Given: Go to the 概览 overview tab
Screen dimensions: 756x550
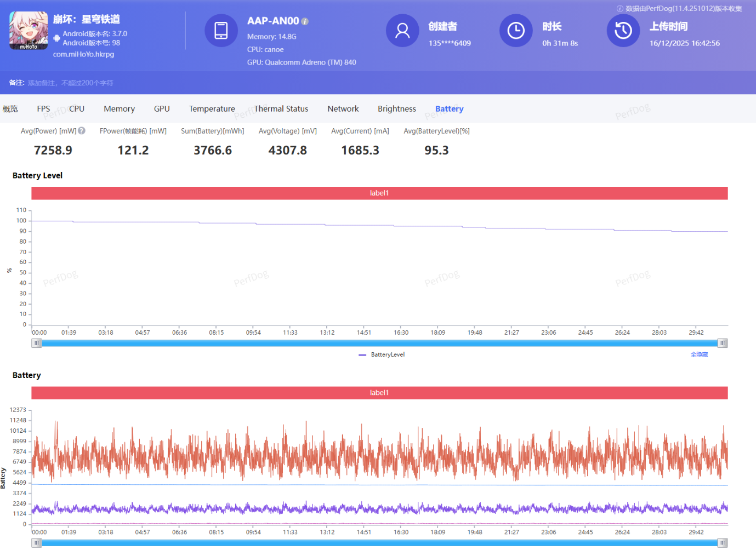Looking at the screenshot, I should pos(10,109).
